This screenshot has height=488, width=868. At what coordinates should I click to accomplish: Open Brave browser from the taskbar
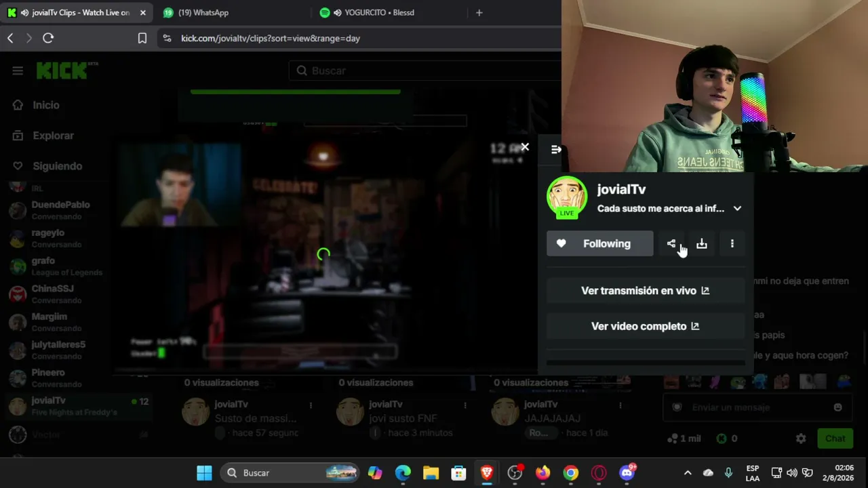click(487, 473)
